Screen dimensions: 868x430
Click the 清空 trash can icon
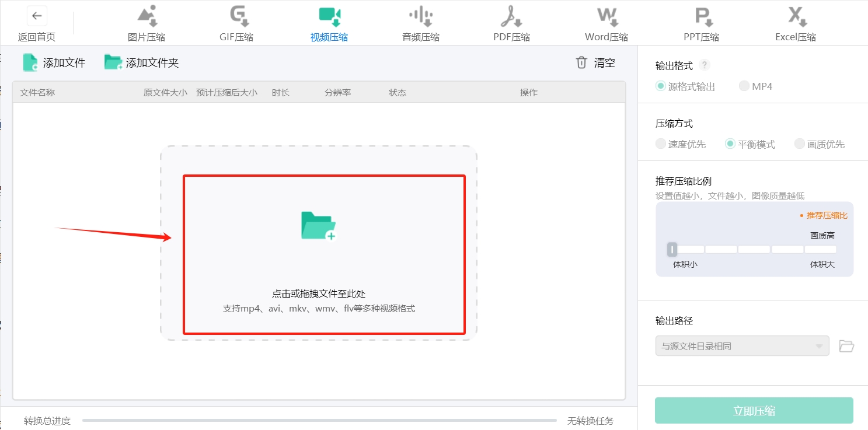point(581,62)
